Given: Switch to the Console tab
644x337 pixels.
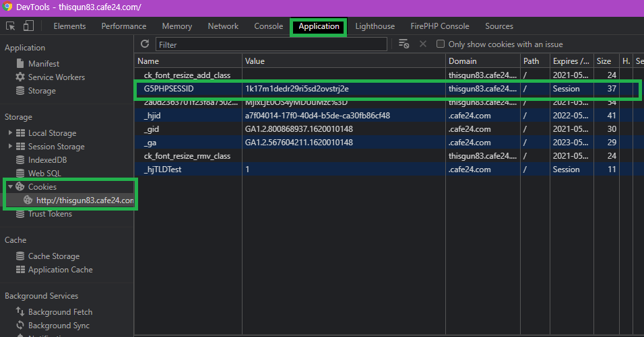Looking at the screenshot, I should pos(268,26).
